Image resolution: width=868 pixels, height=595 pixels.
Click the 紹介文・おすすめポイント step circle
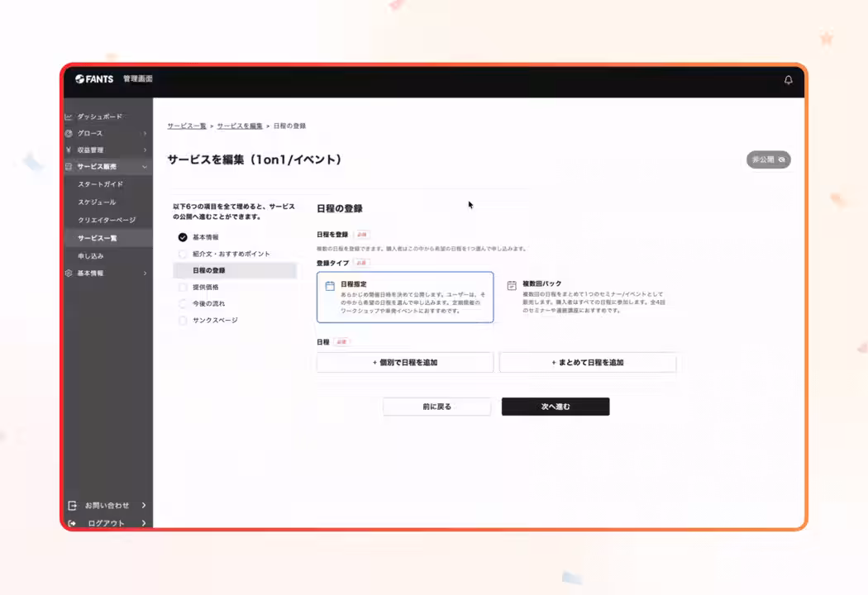click(x=183, y=254)
